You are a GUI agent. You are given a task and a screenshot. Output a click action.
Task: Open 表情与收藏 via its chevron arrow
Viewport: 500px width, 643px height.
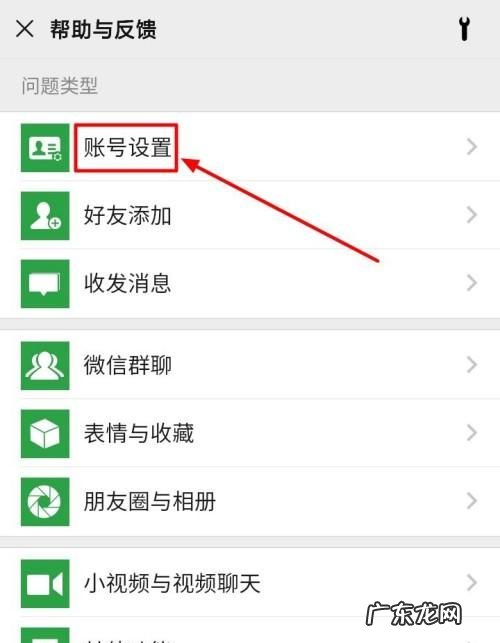pyautogui.click(x=472, y=433)
